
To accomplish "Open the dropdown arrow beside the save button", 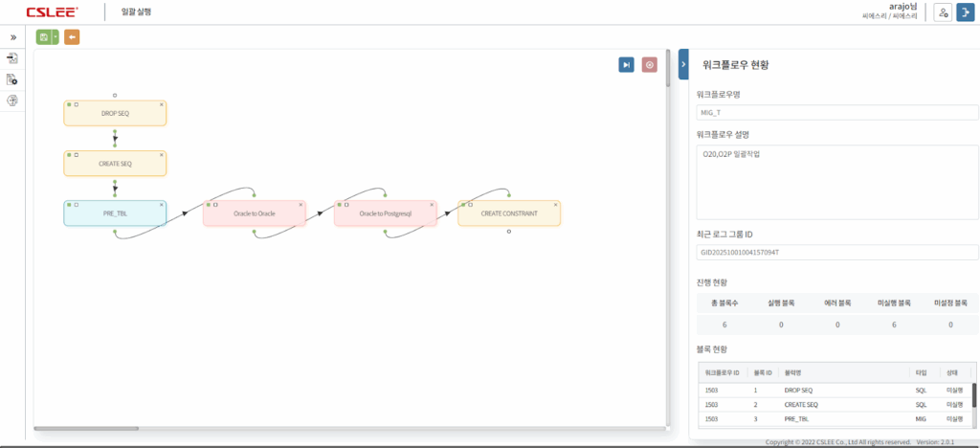I will (x=56, y=37).
